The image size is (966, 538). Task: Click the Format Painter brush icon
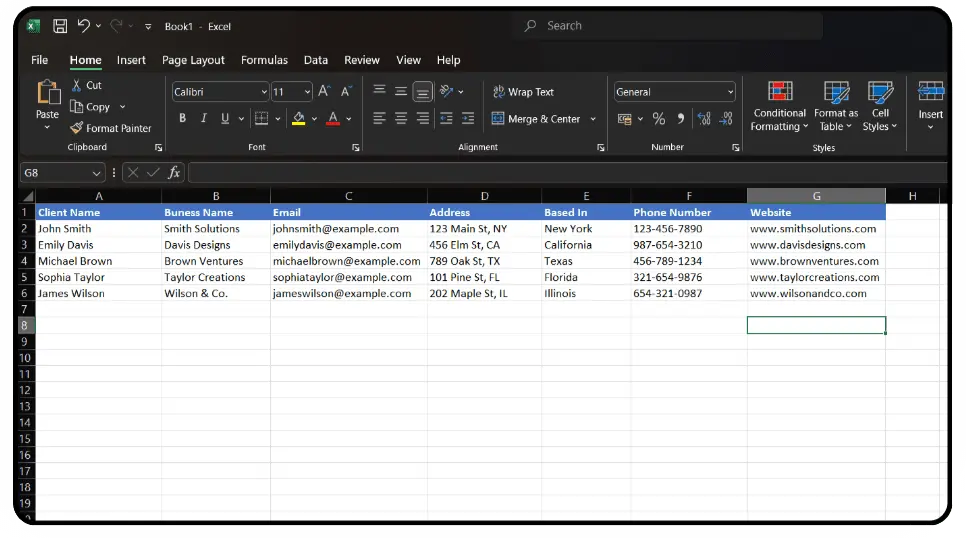pyautogui.click(x=77, y=128)
